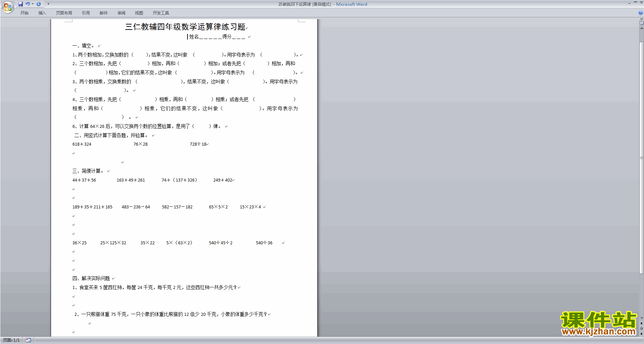
Task: Toggle the ruler icon above scrollbar
Action: tap(641, 23)
